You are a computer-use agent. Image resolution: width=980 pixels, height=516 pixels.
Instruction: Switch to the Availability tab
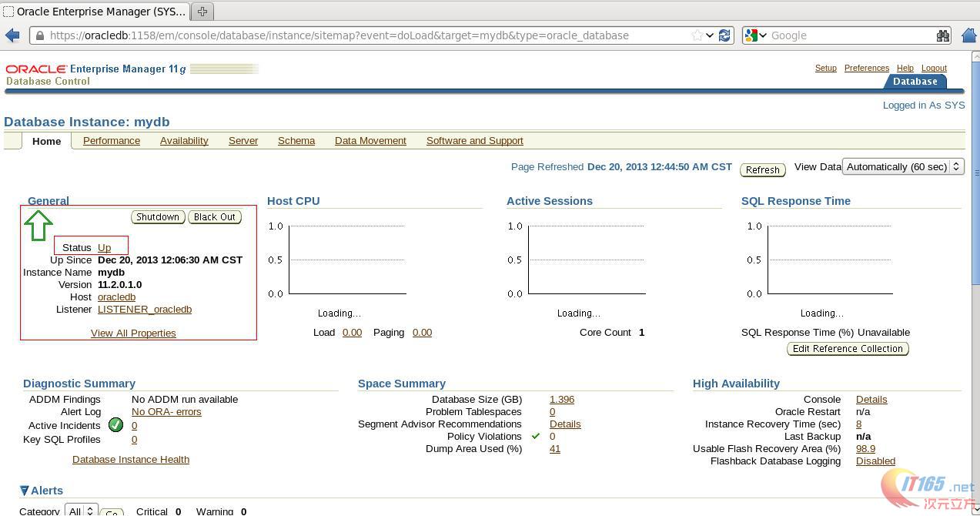tap(184, 141)
